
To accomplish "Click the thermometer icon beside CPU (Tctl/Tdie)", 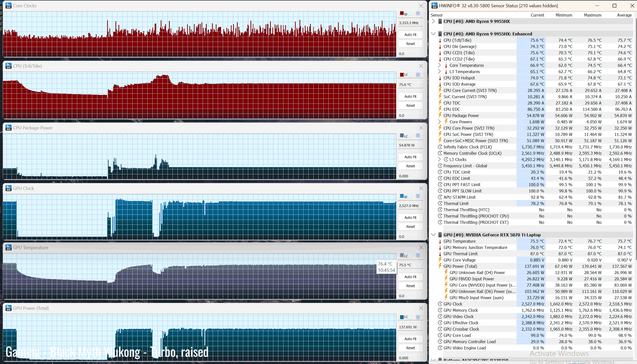I will (440, 40).
